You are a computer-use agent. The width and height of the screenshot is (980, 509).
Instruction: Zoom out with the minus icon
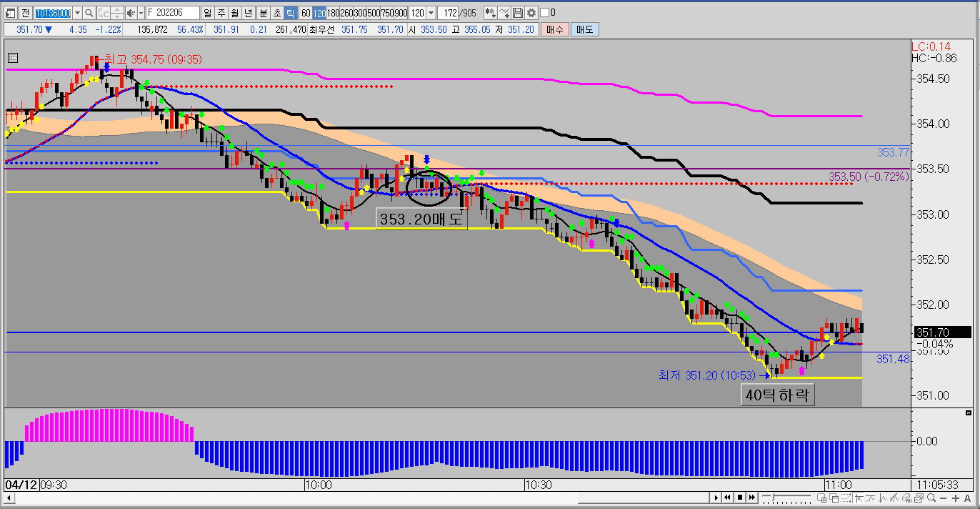pos(944,498)
